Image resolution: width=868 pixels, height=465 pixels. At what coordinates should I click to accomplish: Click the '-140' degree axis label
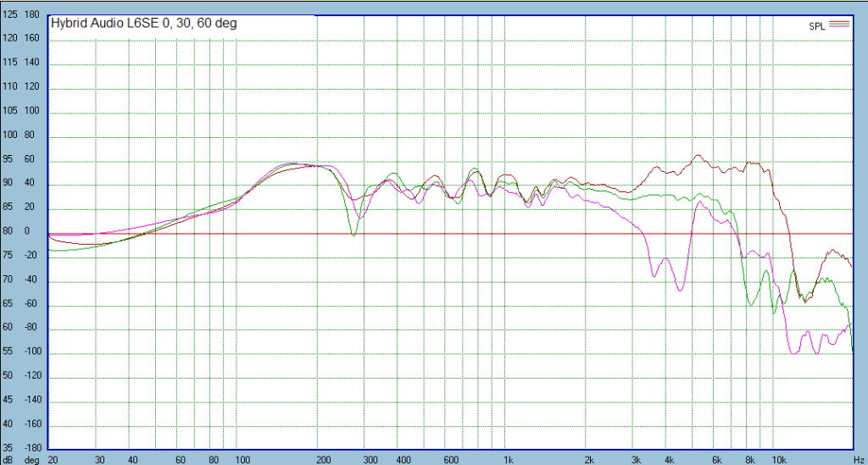(33, 400)
